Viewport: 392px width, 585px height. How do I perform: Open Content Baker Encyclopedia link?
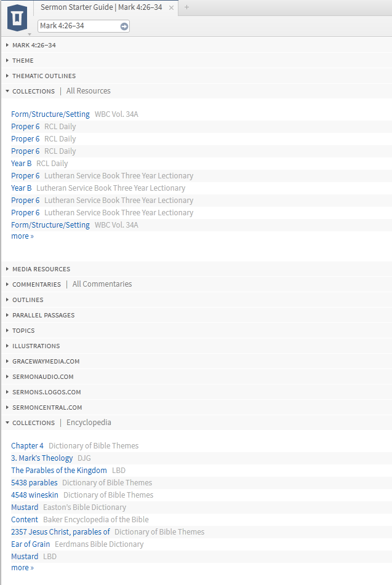point(25,520)
